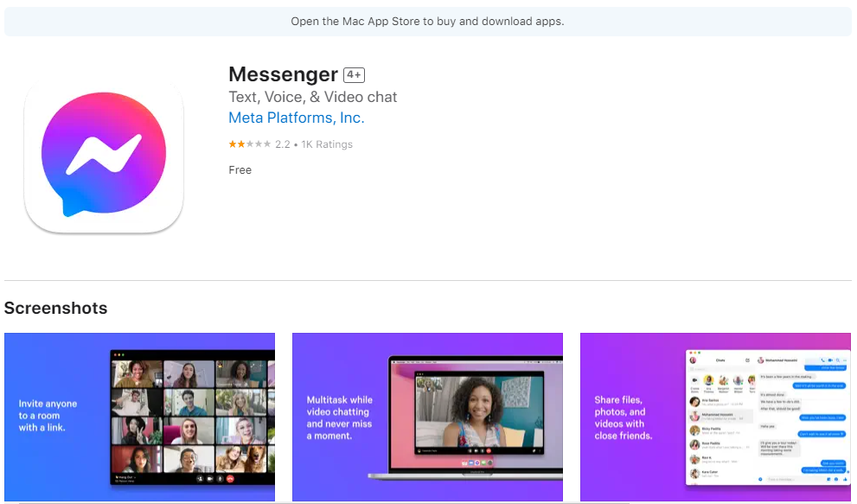Click the Screenshots section heading
857x504 pixels.
tap(55, 309)
